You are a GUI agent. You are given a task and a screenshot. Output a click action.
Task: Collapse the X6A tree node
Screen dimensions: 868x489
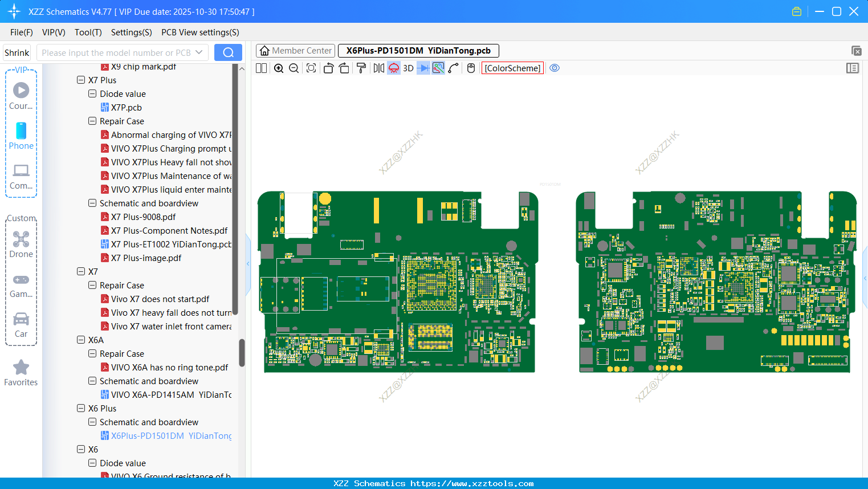[x=81, y=340]
